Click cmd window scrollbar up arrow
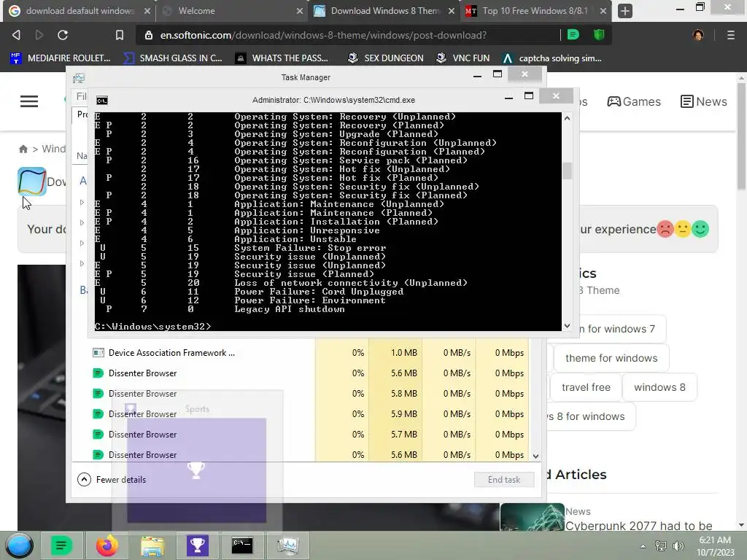 click(567, 118)
